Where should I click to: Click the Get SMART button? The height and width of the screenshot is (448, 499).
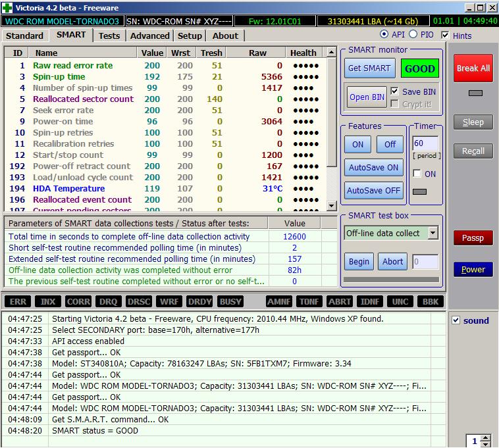coord(369,68)
